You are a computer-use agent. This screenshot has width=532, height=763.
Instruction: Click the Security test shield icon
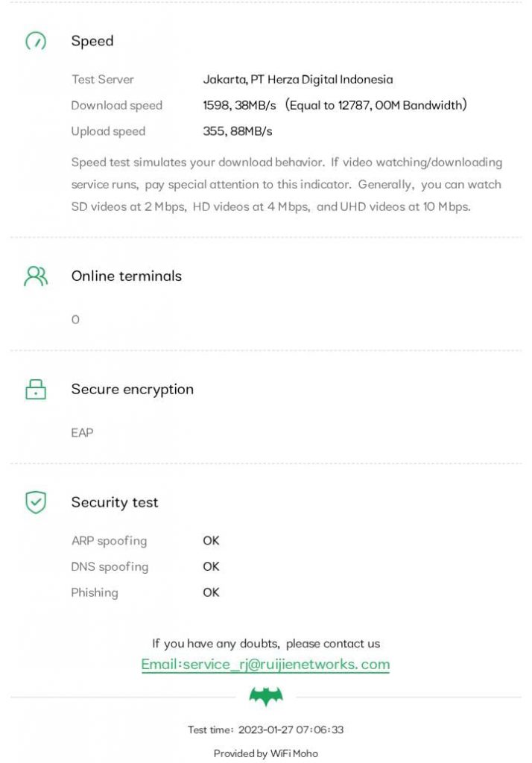click(x=36, y=503)
